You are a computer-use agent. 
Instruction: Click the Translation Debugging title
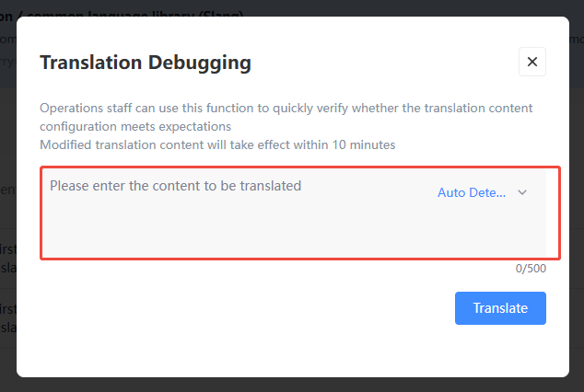click(146, 63)
